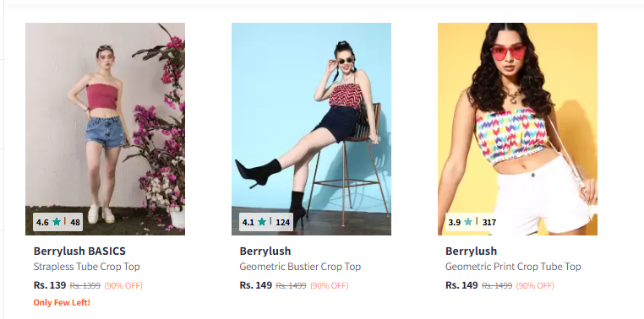This screenshot has height=319, width=644.
Task: Open the Geometric Bustier Crop Top product image
Action: point(311,129)
